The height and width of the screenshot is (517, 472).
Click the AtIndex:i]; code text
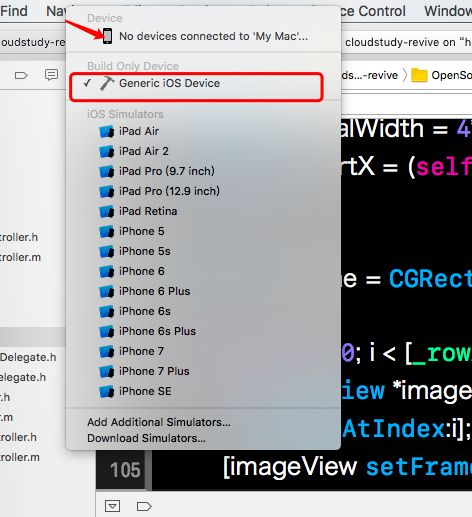click(x=407, y=429)
